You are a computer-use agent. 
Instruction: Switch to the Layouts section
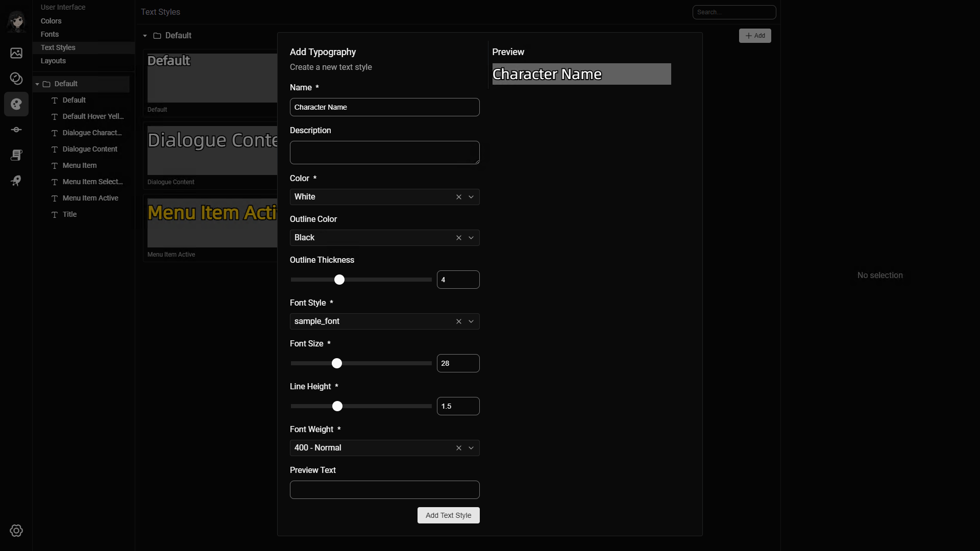point(53,61)
